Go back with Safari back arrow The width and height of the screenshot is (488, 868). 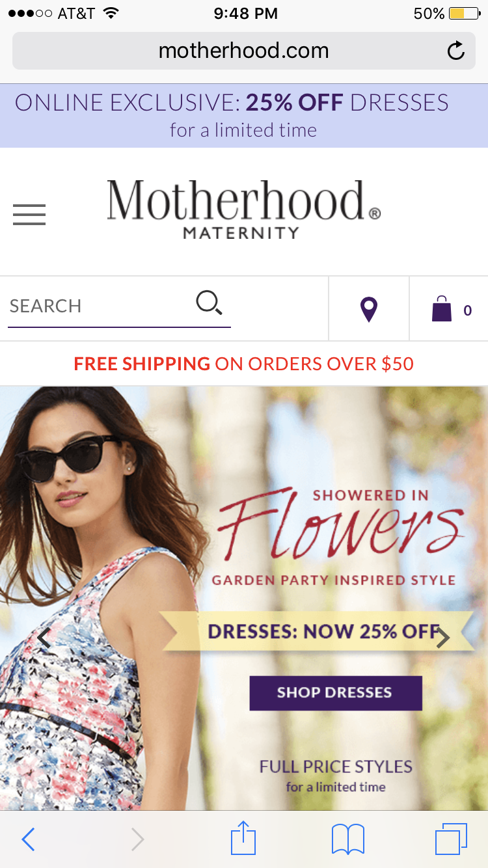[x=28, y=839]
